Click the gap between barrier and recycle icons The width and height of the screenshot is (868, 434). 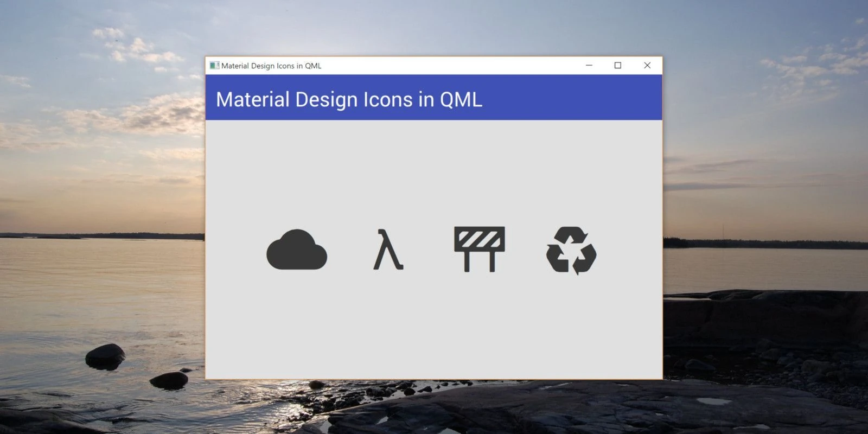(525, 250)
